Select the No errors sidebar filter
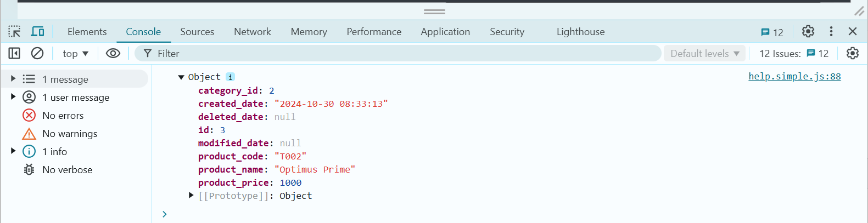 (x=63, y=116)
